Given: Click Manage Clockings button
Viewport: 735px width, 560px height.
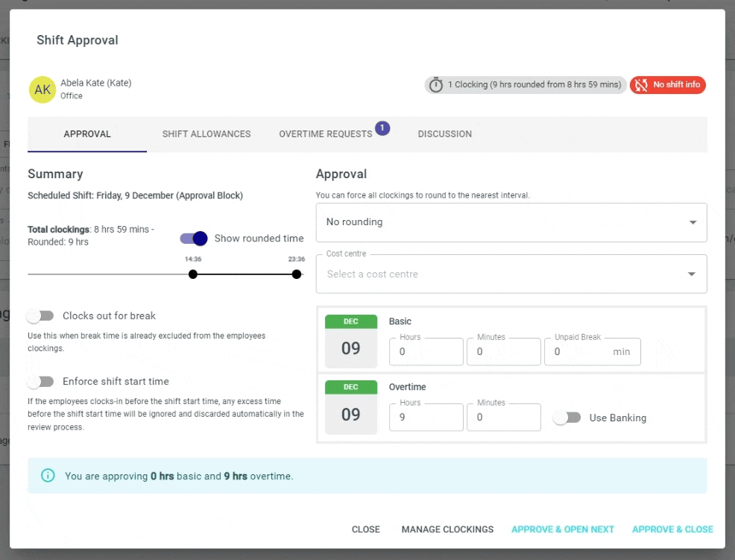Looking at the screenshot, I should coord(447,529).
